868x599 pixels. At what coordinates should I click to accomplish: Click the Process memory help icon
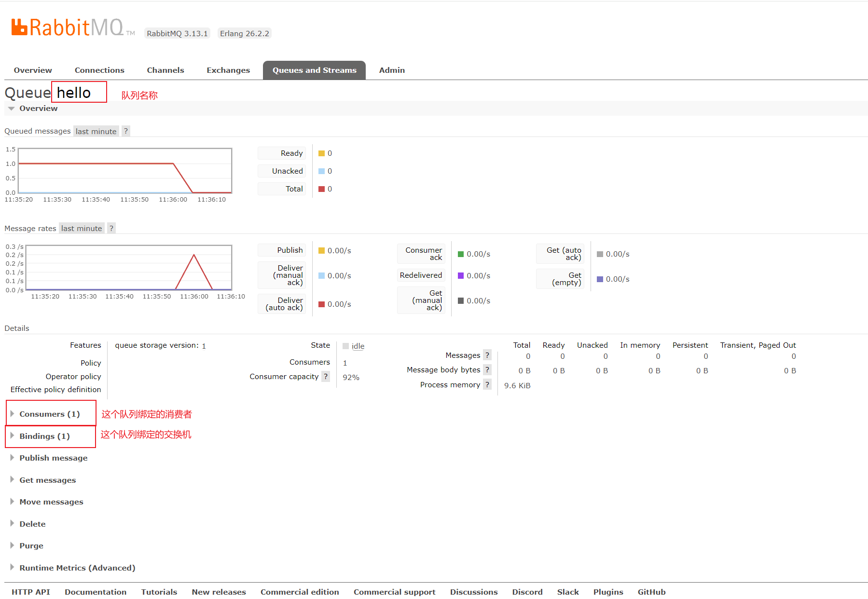tap(487, 384)
